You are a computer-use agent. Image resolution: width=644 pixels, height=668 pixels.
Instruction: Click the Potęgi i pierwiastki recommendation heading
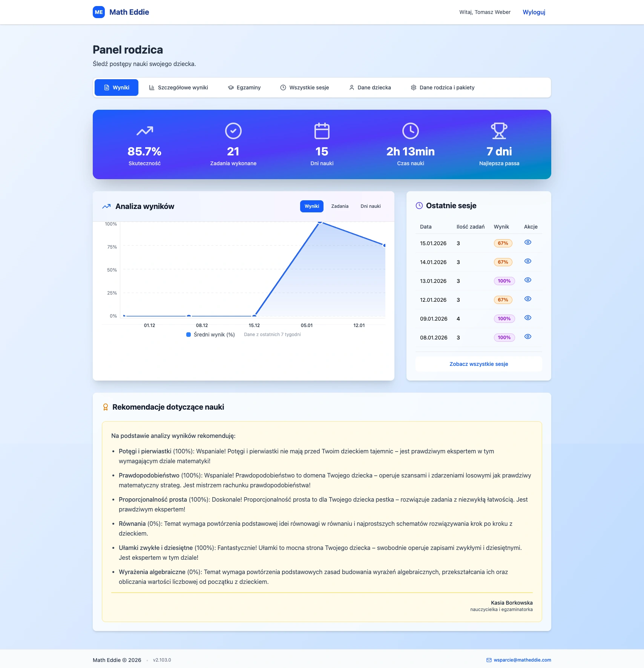pyautogui.click(x=145, y=451)
